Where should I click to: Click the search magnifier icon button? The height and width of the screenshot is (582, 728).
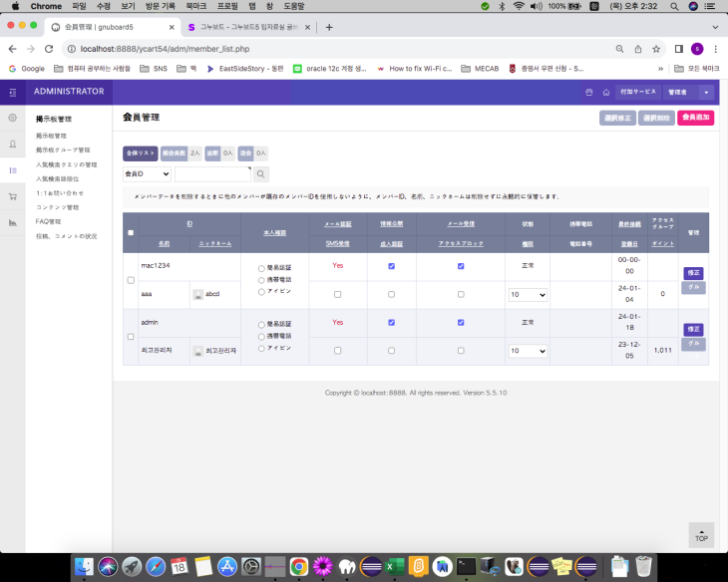pyautogui.click(x=261, y=174)
